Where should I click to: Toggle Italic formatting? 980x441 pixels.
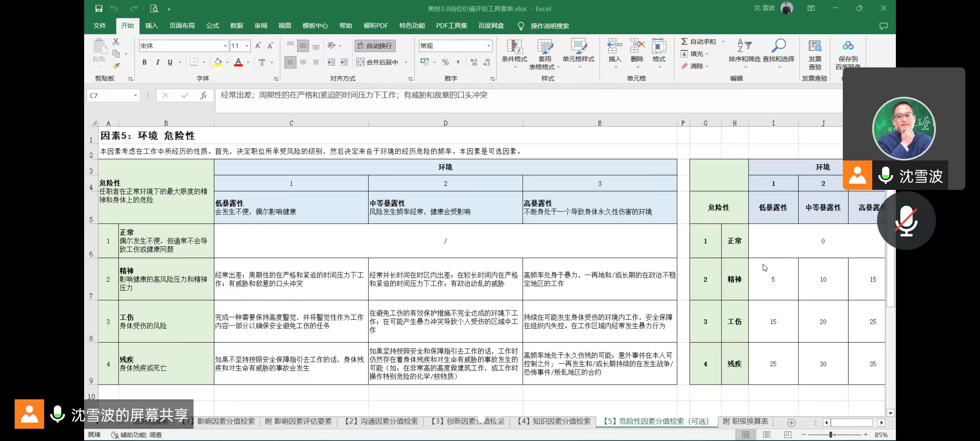point(157,62)
